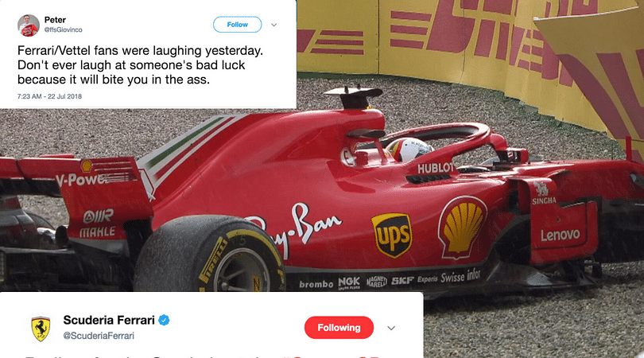Click the UPS logo on the car
Viewport: 644px width, 358px height.
[x=392, y=235]
